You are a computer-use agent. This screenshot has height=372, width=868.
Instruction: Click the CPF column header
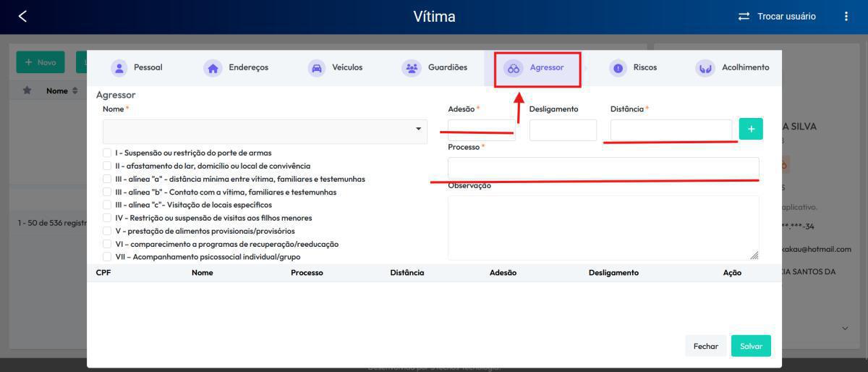(x=103, y=273)
